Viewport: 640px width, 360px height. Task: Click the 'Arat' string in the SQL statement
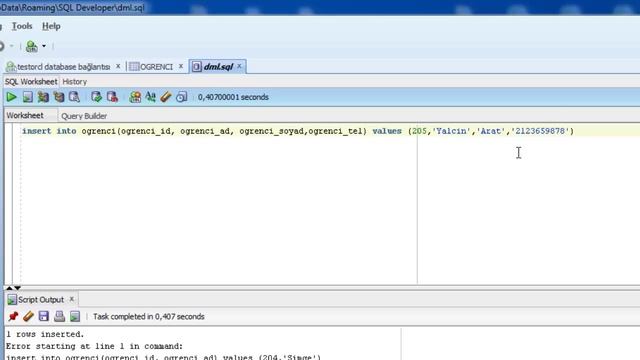491,131
